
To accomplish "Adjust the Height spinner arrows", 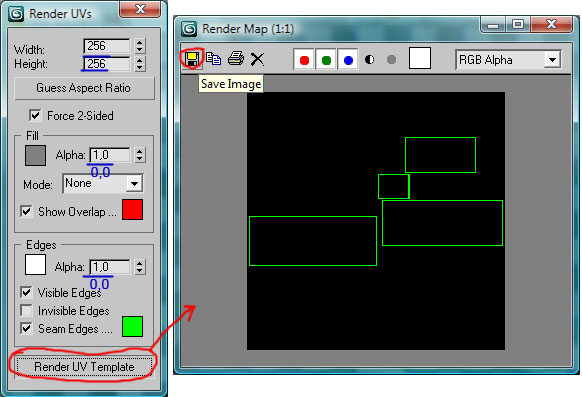I will click(140, 64).
